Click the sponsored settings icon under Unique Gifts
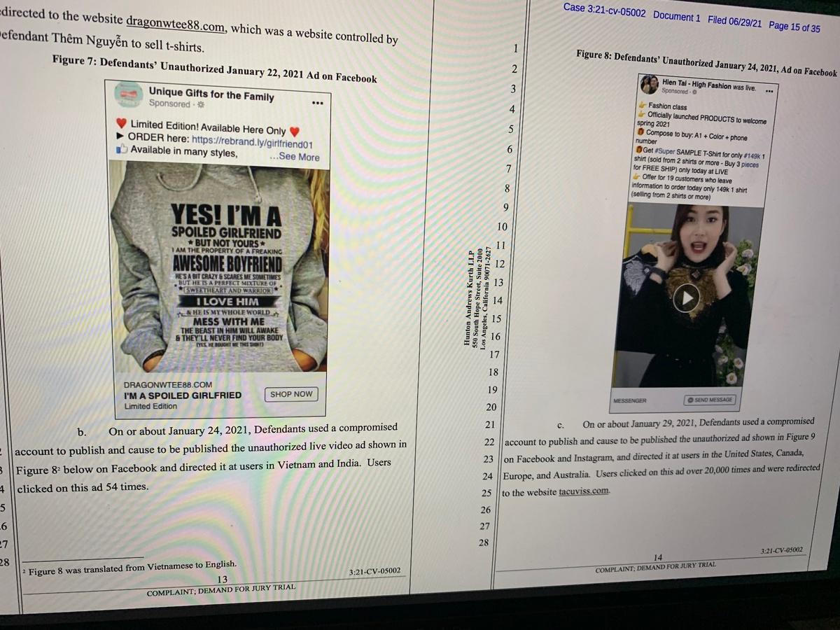 pos(198,104)
